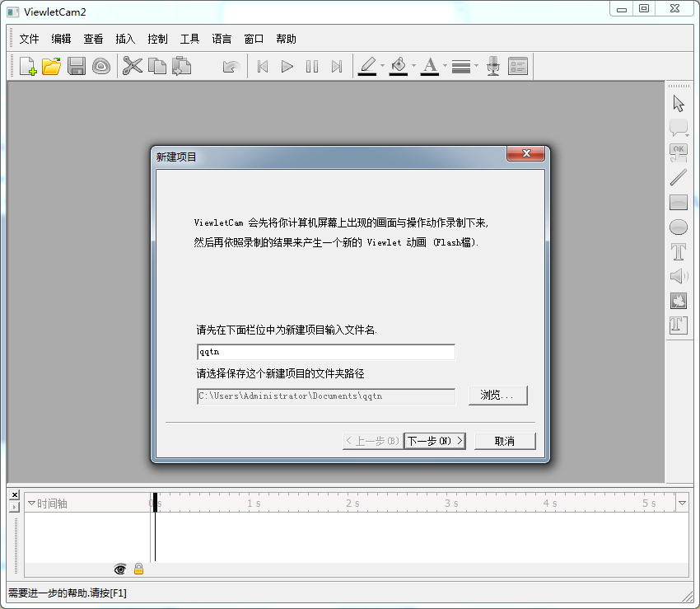Open the 工具 menu
The height and width of the screenshot is (609, 700).
point(189,39)
